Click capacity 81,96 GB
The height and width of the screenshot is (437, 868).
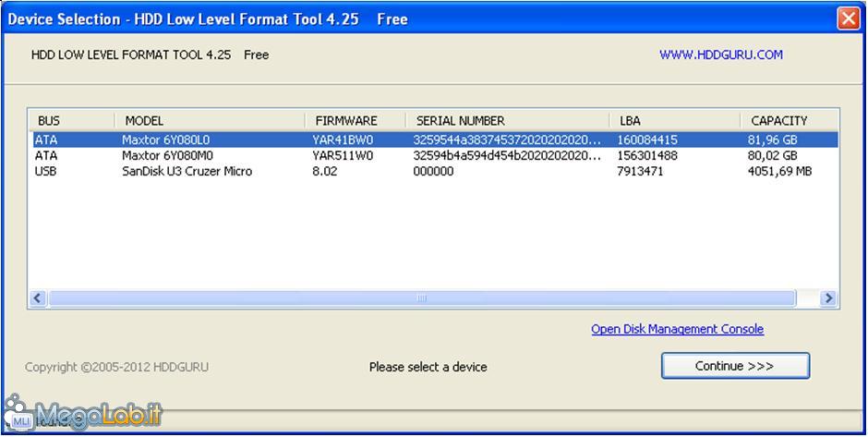coord(772,140)
